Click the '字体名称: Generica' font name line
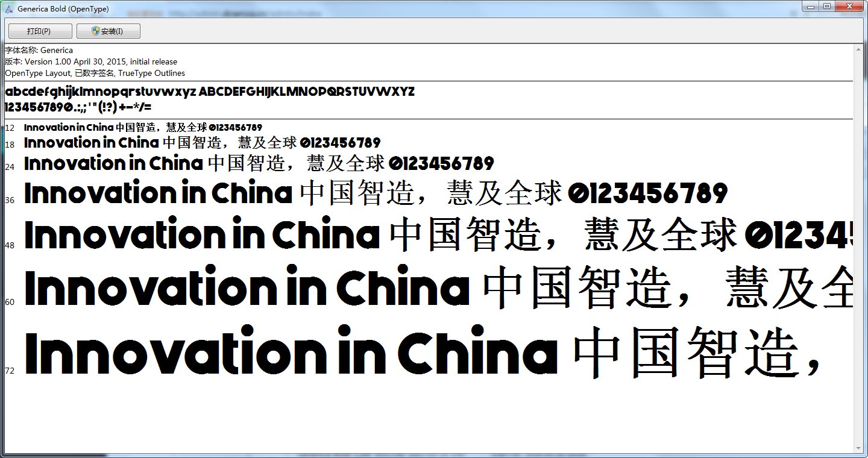This screenshot has width=868, height=458. tap(39, 50)
